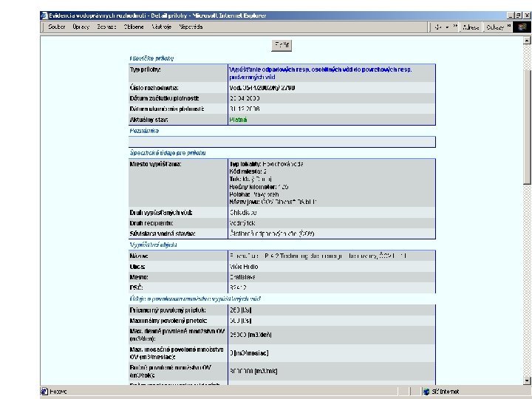Click the button at the page top center
The width and height of the screenshot is (532, 399).
[282, 45]
